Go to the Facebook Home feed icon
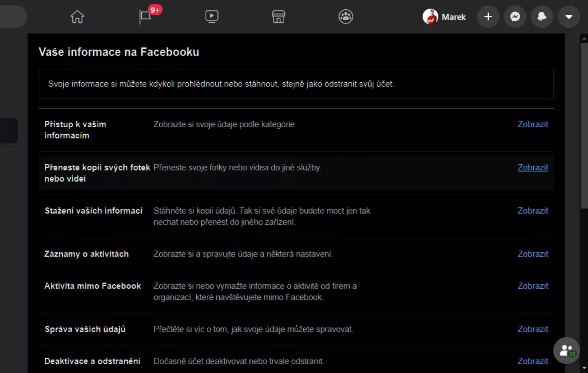The height and width of the screenshot is (373, 588). (77, 16)
